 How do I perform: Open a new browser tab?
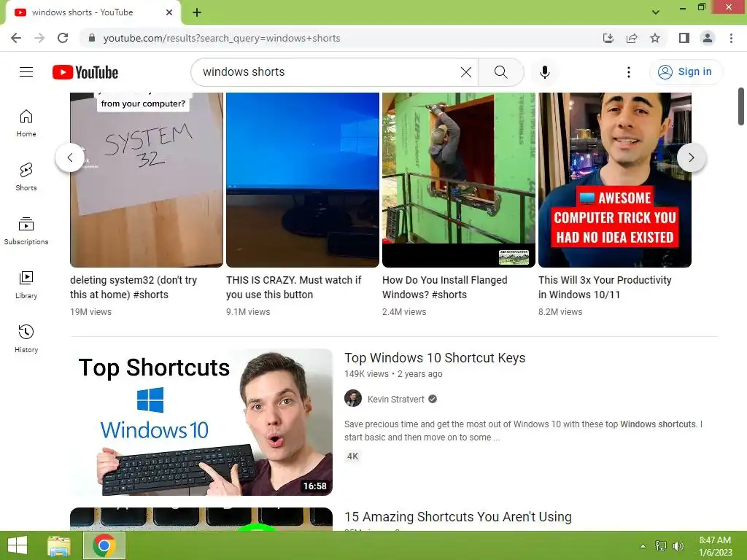coord(197,12)
